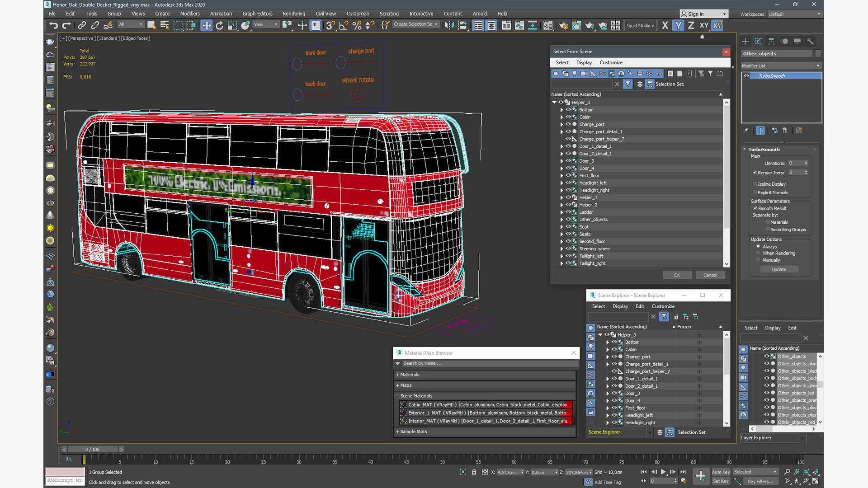Select the Manually update option
Image resolution: width=868 pixels, height=488 pixels.
[758, 260]
